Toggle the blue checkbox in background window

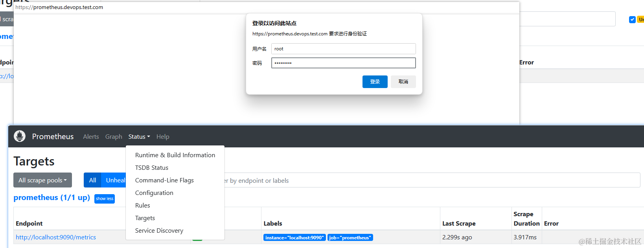click(x=632, y=19)
